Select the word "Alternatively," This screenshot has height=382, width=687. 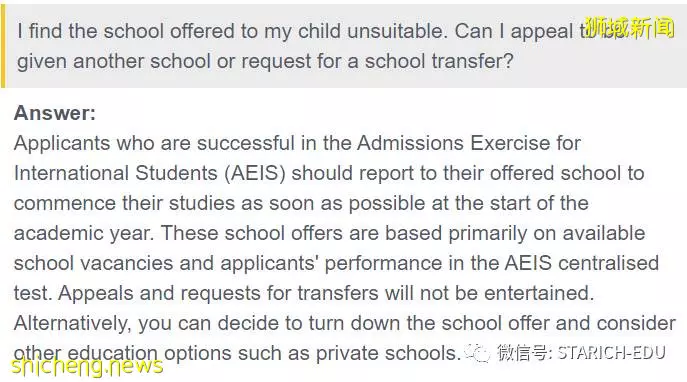pyautogui.click(x=73, y=324)
